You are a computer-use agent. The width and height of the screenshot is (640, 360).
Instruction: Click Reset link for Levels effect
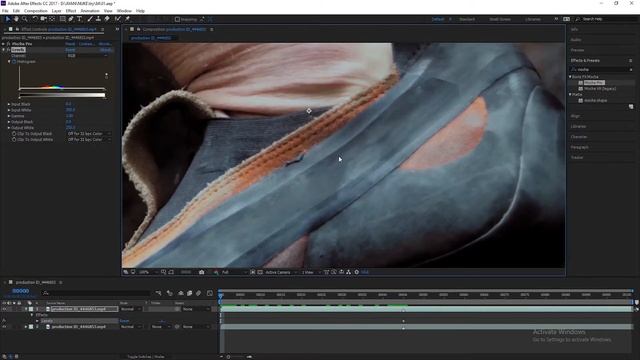70,50
